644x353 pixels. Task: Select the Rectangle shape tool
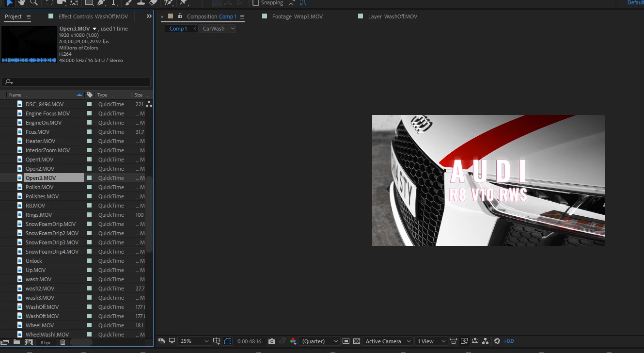click(89, 2)
